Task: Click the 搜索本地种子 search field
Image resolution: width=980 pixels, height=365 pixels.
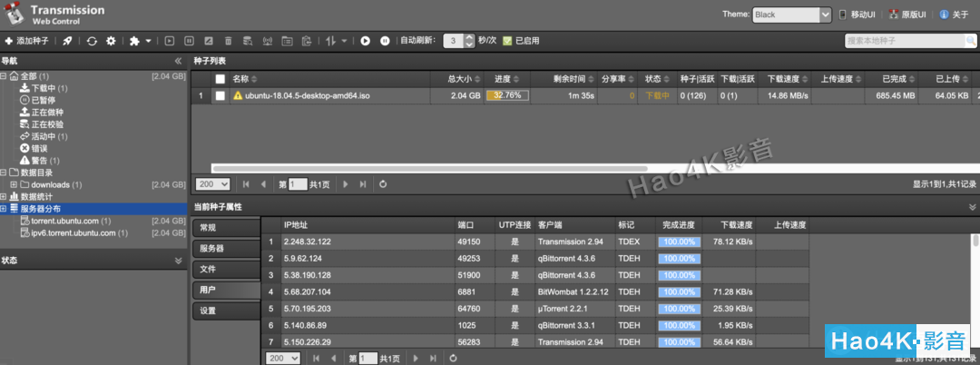Action: point(905,41)
